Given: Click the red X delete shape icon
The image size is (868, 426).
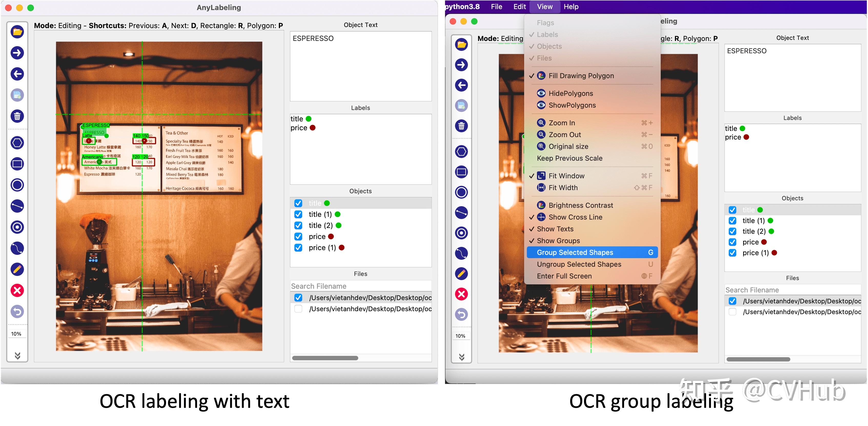Looking at the screenshot, I should [17, 290].
